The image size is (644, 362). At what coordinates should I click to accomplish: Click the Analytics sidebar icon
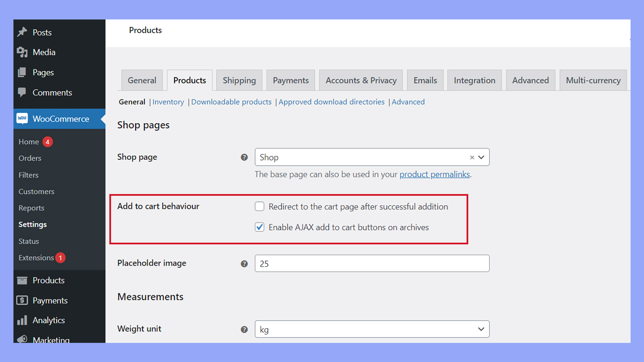[x=22, y=320]
